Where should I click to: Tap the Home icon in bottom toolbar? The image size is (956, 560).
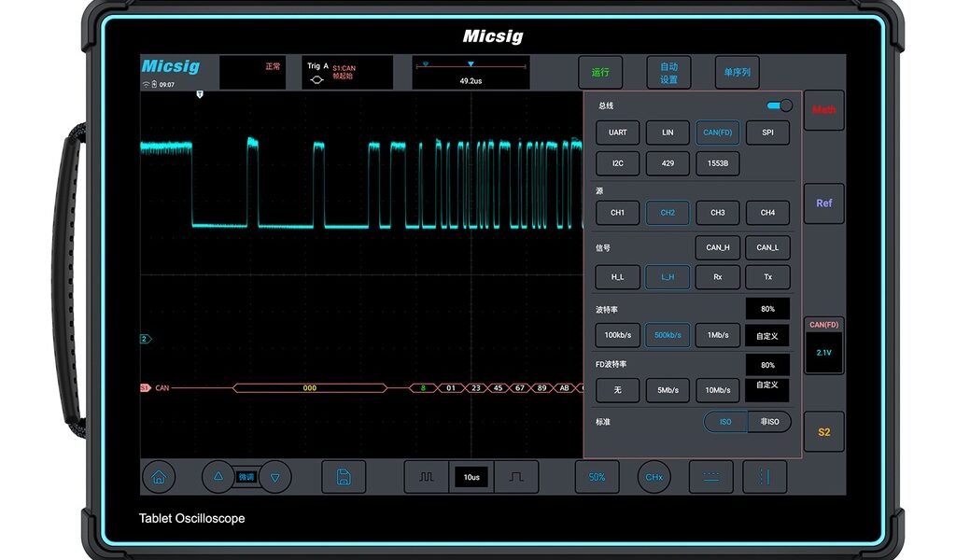tap(159, 477)
